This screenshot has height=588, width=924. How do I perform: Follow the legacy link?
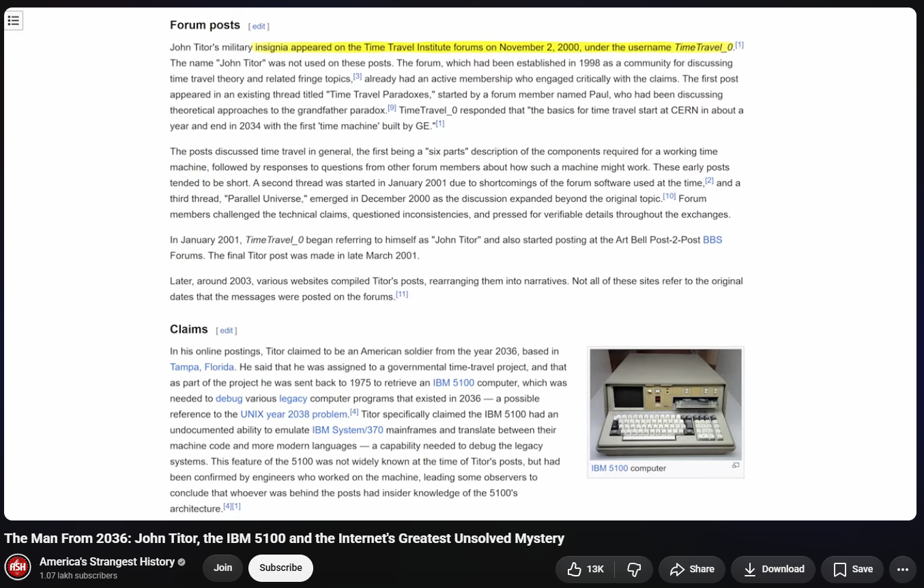[x=293, y=398]
